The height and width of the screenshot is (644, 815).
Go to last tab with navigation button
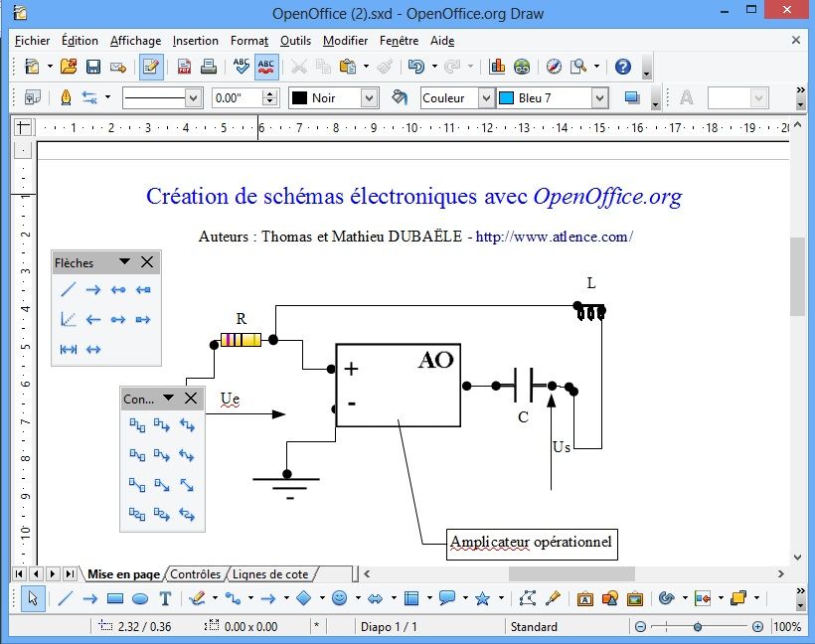pos(70,573)
